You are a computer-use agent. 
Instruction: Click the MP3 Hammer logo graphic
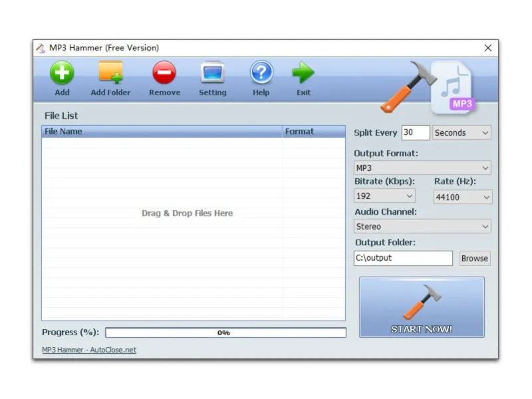(428, 88)
